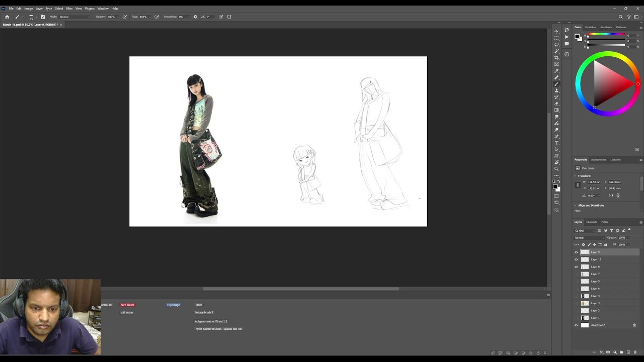Image resolution: width=644 pixels, height=362 pixels.
Task: Open the Plugins menu
Action: point(90,9)
